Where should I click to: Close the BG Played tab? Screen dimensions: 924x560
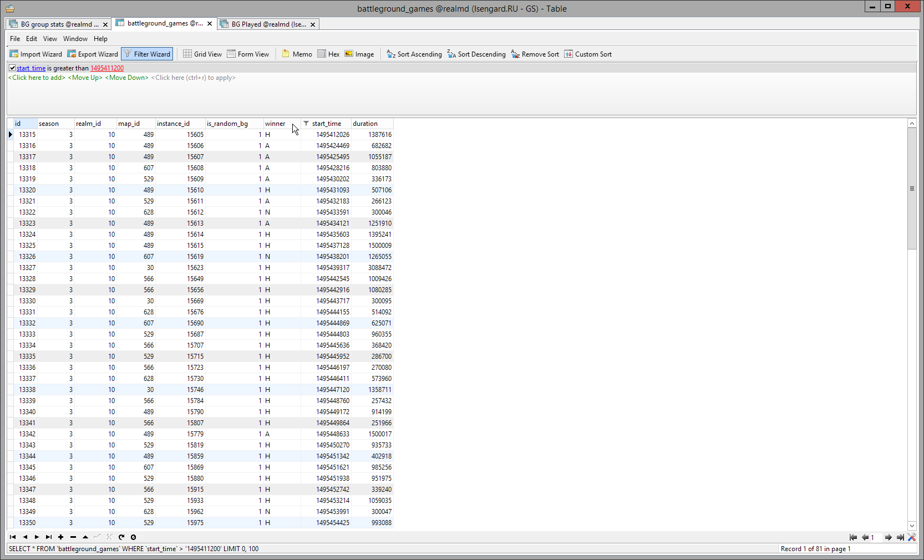pyautogui.click(x=313, y=24)
